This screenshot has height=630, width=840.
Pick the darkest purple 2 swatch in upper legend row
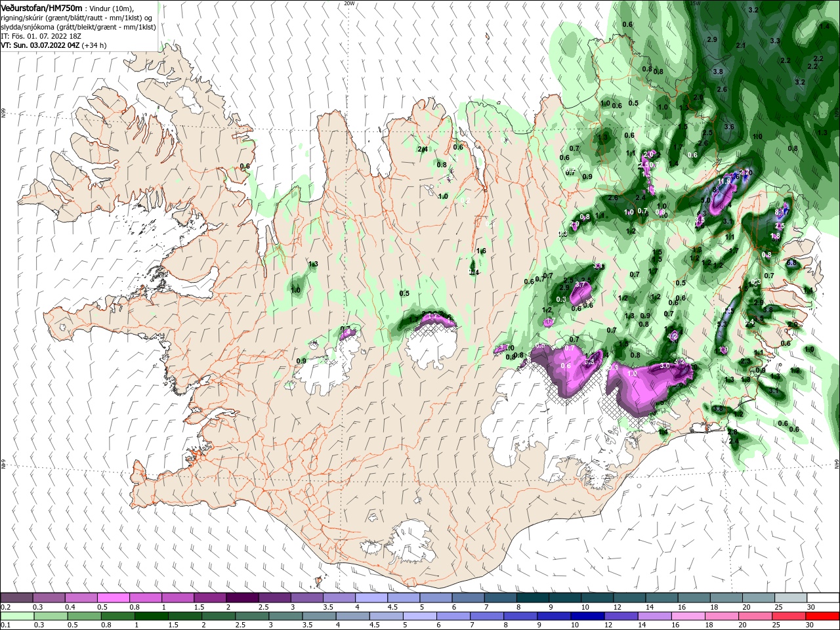242,598
